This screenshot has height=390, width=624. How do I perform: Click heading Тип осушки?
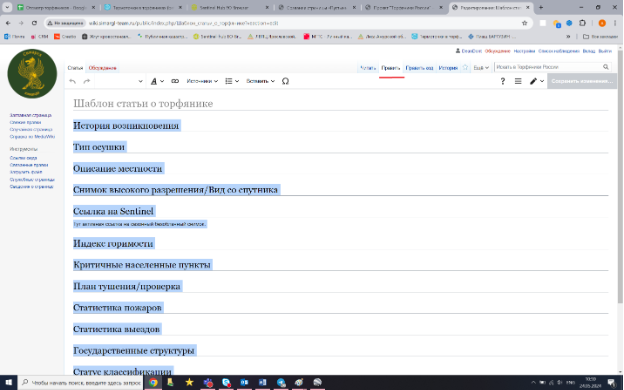[99, 147]
